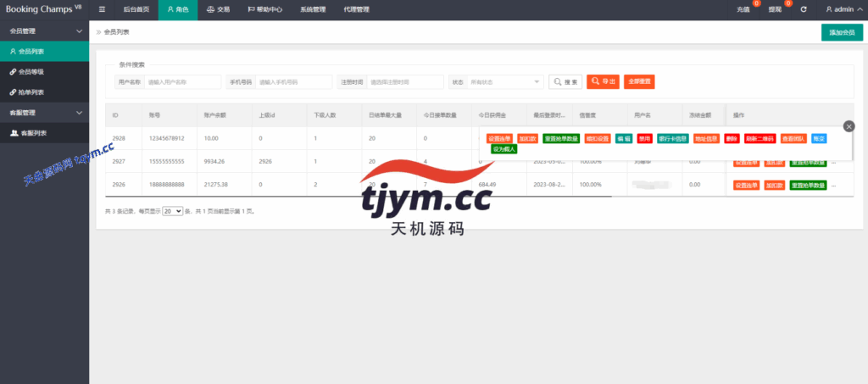The height and width of the screenshot is (384, 868).
Task: Collapse the 客服管理 sidebar section
Action: tap(44, 113)
